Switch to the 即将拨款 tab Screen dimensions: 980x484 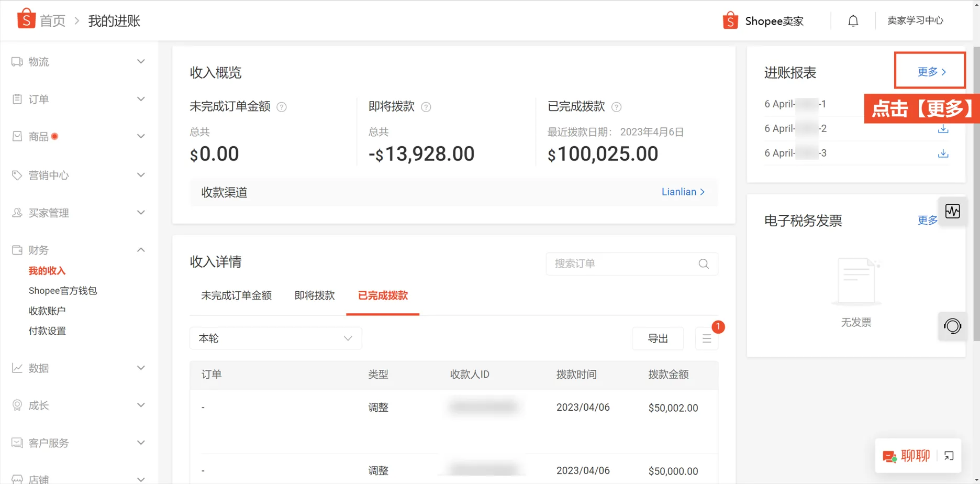(x=314, y=295)
